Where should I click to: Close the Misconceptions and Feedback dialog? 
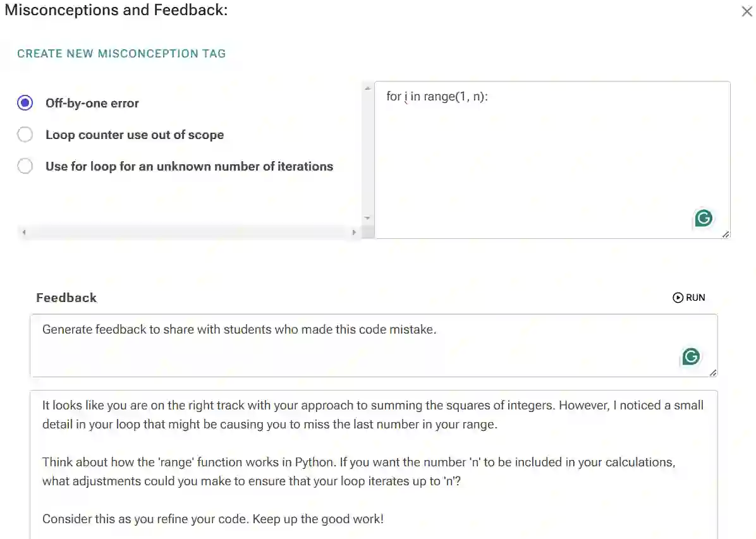(x=747, y=11)
